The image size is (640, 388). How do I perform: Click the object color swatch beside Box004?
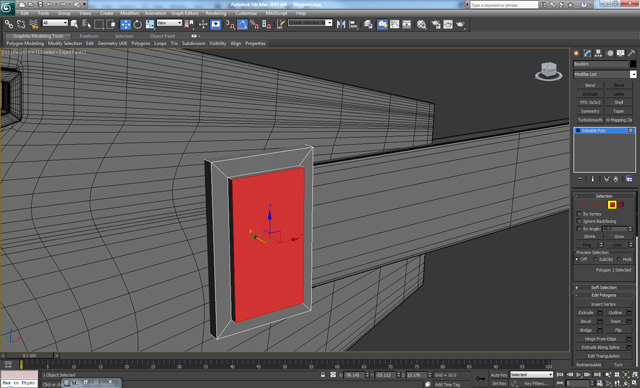633,64
